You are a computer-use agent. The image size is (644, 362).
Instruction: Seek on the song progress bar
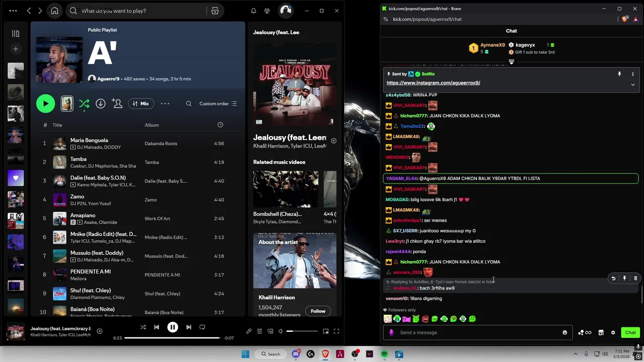[x=172, y=338]
